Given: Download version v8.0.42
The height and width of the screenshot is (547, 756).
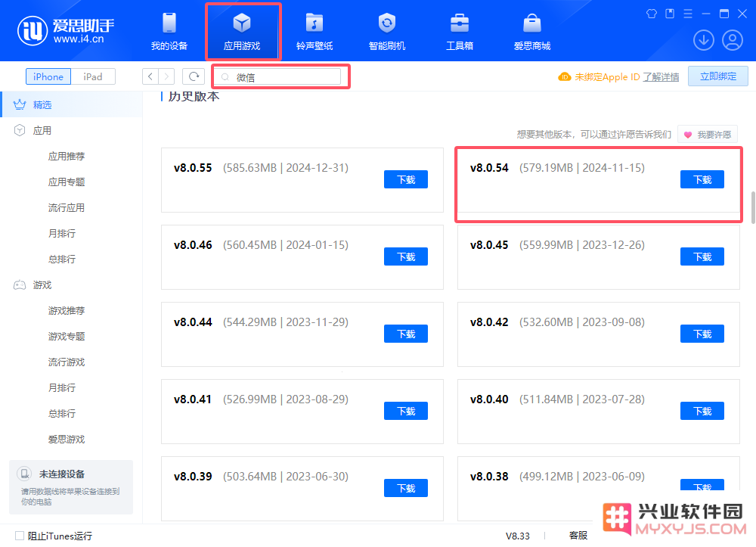Looking at the screenshot, I should (x=702, y=334).
